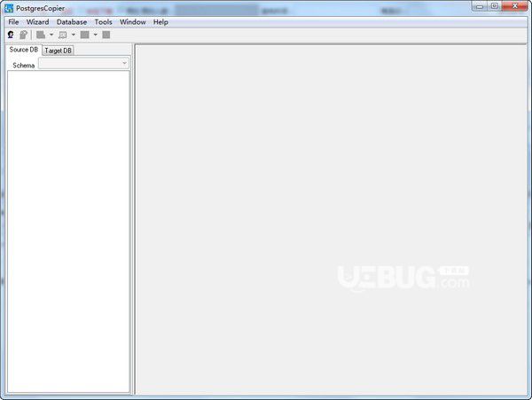532x400 pixels.
Task: Click inside the empty schema objects list
Action: (x=68, y=231)
